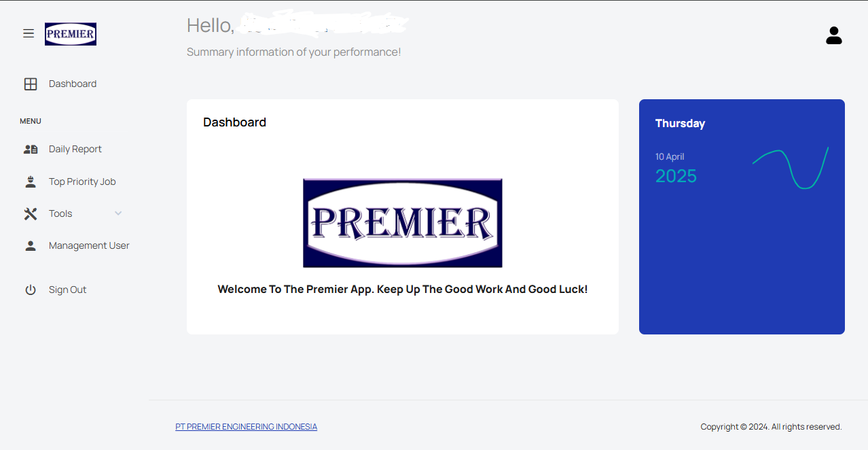
Task: Open the Management User page
Action: pyautogui.click(x=89, y=246)
